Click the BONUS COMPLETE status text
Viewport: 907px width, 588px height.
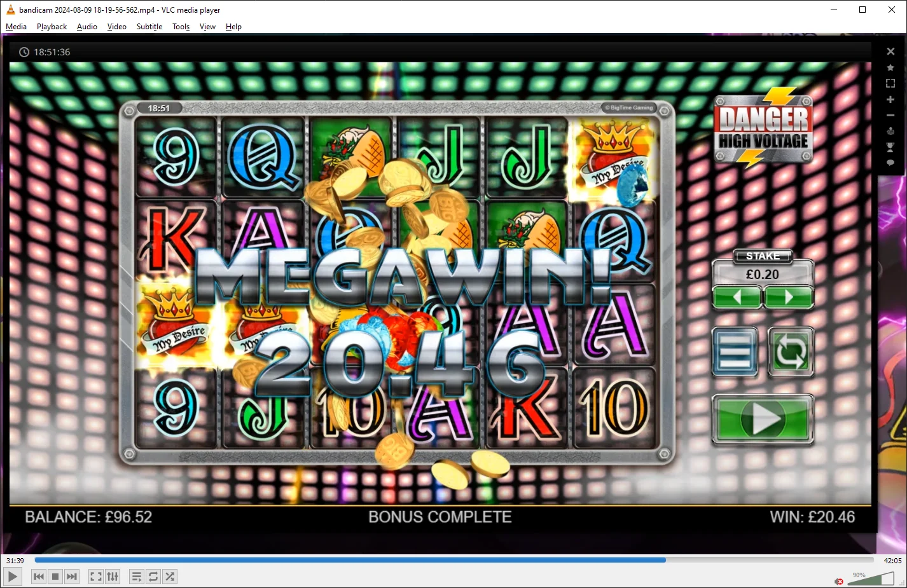coord(440,517)
